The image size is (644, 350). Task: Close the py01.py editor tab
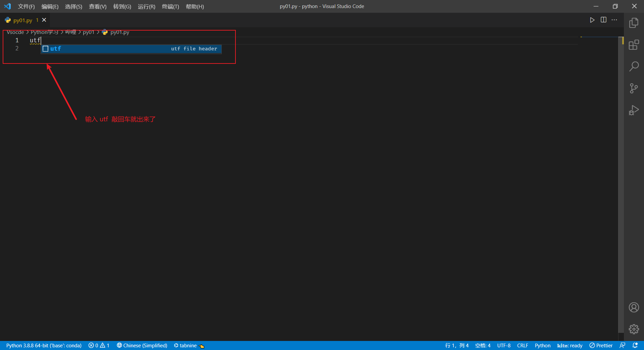[44, 20]
